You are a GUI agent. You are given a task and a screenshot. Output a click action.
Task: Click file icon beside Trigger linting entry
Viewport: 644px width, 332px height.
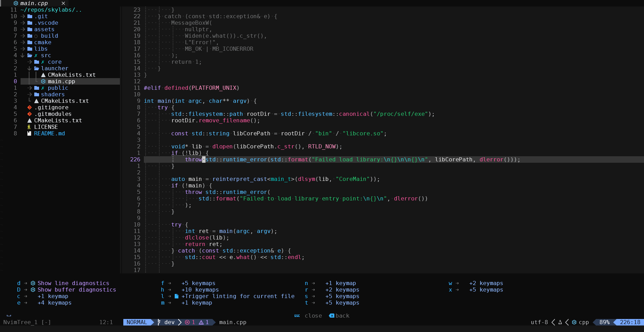pyautogui.click(x=176, y=296)
